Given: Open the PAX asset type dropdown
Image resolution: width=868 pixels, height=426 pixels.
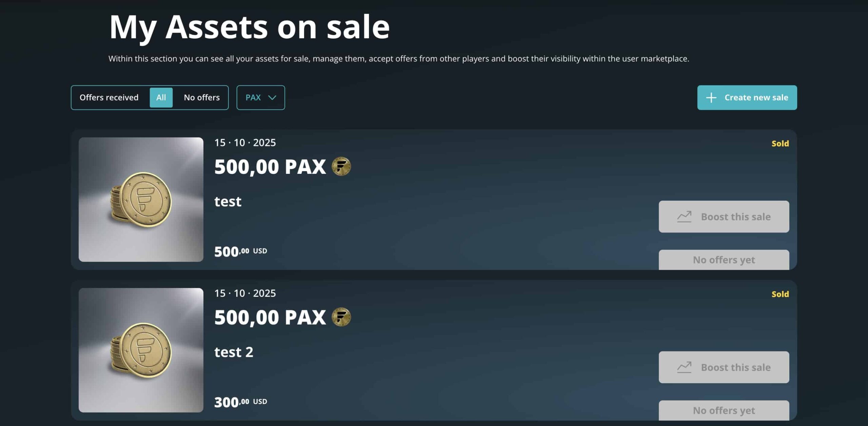Looking at the screenshot, I should coord(260,98).
